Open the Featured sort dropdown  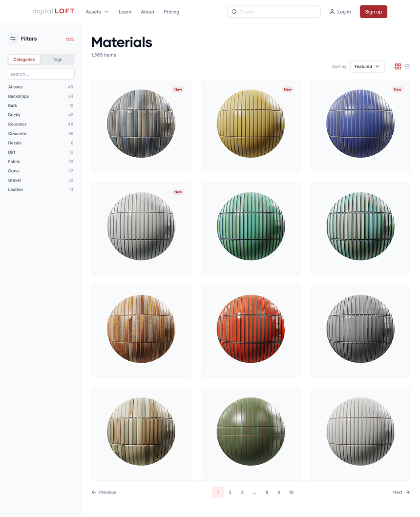(x=367, y=66)
